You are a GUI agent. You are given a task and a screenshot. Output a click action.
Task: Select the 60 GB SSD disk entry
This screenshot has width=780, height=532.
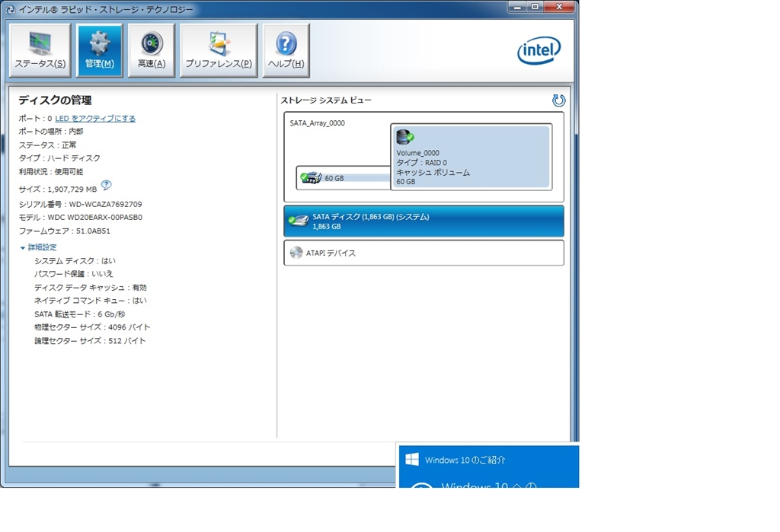tap(344, 178)
